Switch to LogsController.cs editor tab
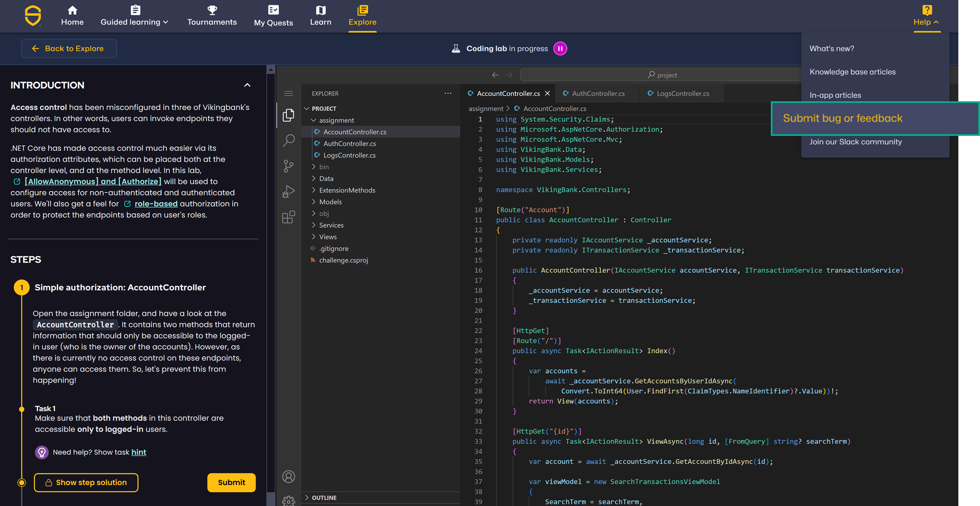Screen dimensions: 980x506 point(682,93)
